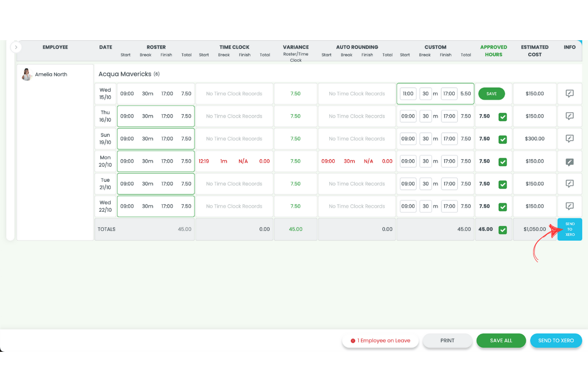Click SAVE ALL at the bottom
Viewport: 588px width, 392px height.
501,340
